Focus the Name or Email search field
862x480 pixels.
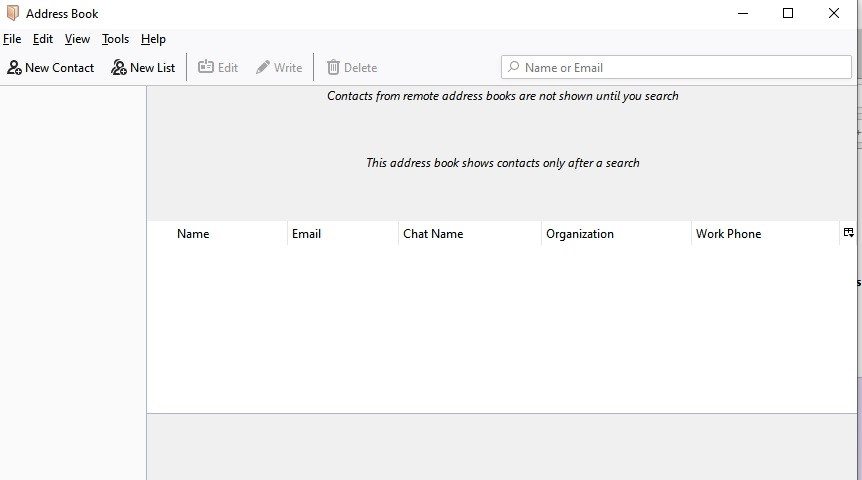(x=680, y=68)
